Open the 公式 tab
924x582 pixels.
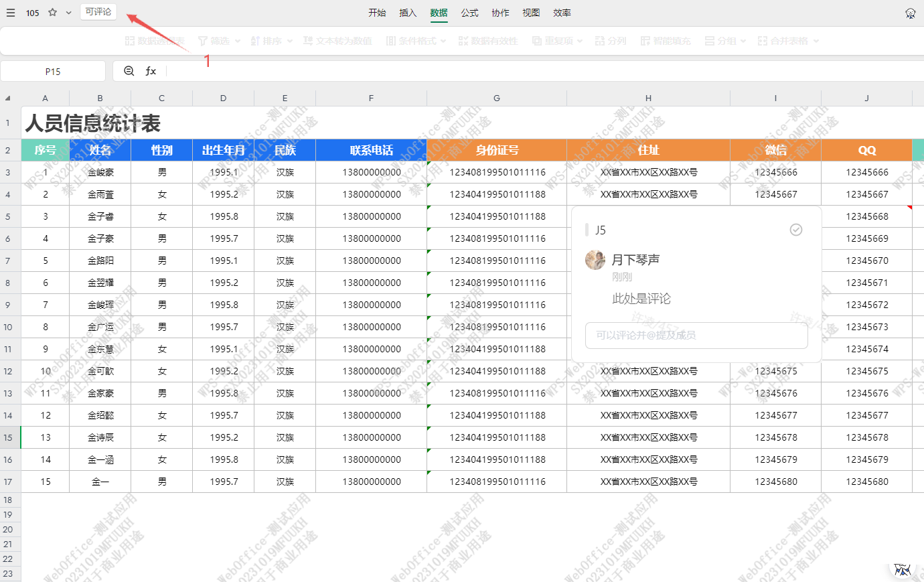[x=469, y=13]
